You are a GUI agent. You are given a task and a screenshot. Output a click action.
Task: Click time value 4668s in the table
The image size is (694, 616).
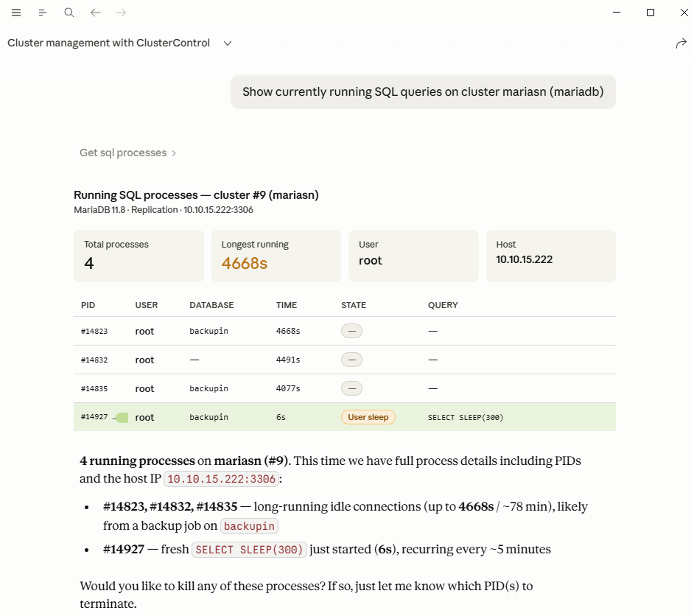tap(288, 331)
